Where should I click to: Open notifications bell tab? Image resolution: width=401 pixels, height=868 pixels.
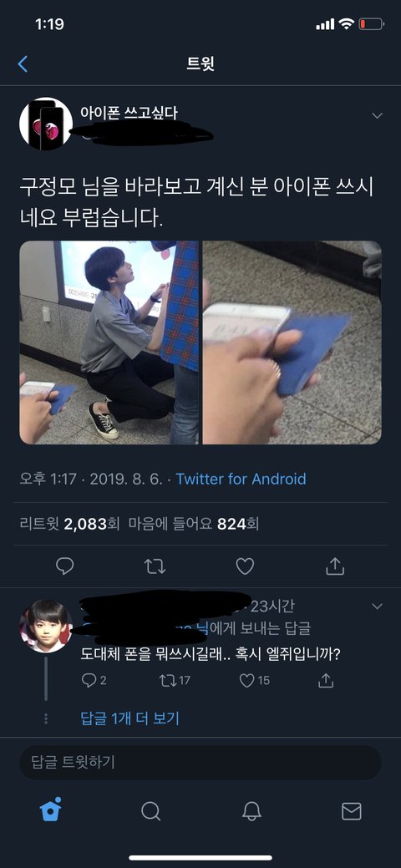coord(251,811)
